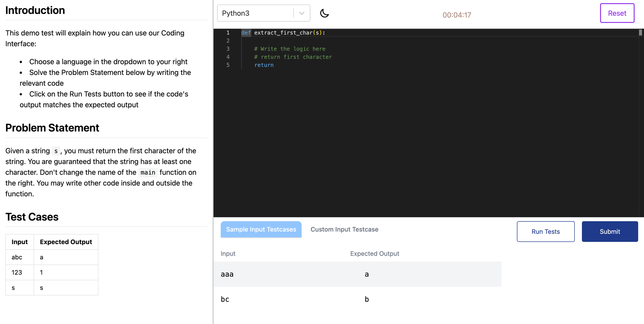The width and height of the screenshot is (644, 324).
Task: Click the editor scrollbar on the right
Action: [640, 33]
